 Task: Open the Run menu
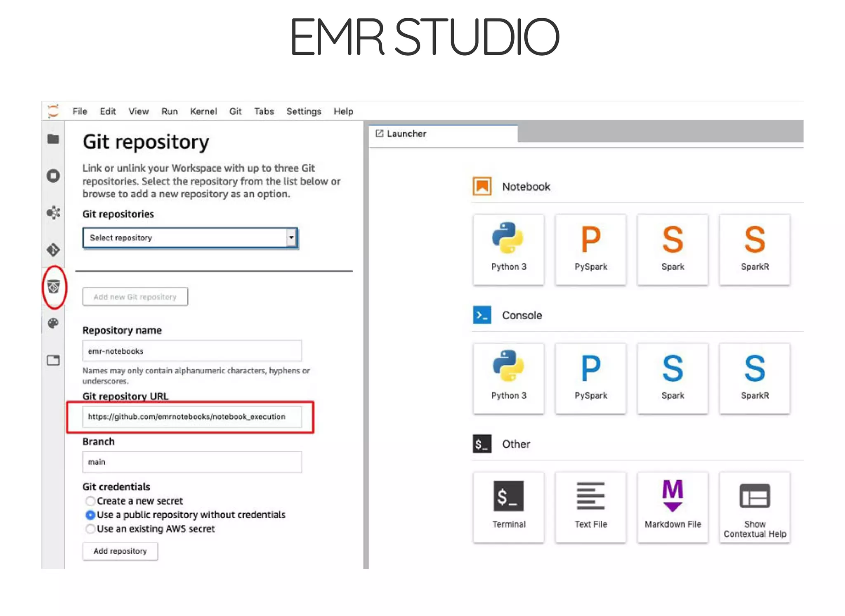(x=170, y=111)
